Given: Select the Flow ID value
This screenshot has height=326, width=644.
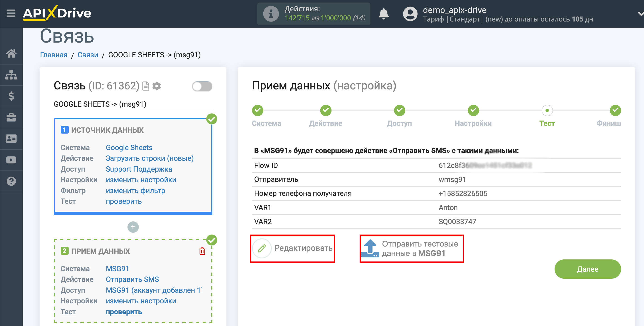Looking at the screenshot, I should pos(485,165).
